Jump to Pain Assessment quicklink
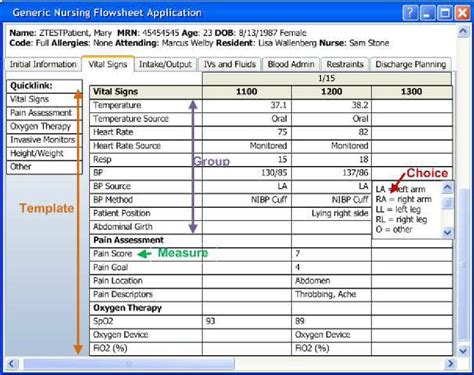This screenshot has width=474, height=375. (x=44, y=113)
